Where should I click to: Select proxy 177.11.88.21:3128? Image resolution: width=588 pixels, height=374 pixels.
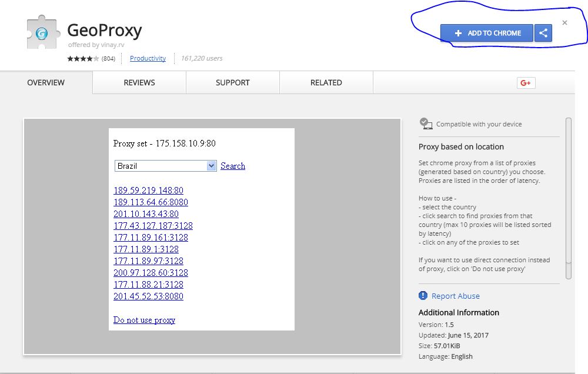click(x=149, y=285)
